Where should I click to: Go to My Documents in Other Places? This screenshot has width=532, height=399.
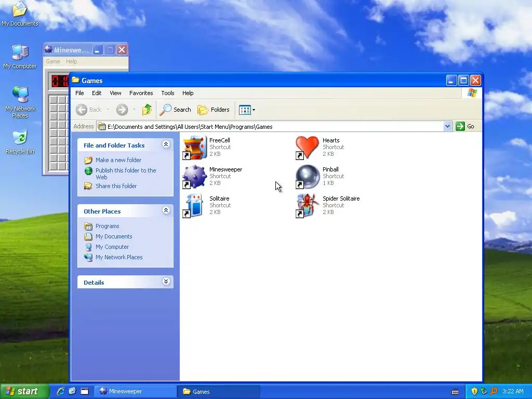[x=114, y=236]
